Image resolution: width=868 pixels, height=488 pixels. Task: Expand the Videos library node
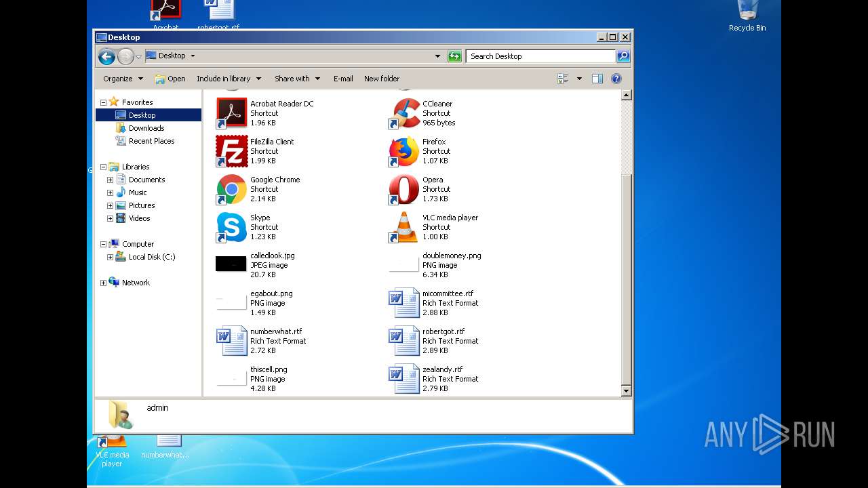coord(110,218)
